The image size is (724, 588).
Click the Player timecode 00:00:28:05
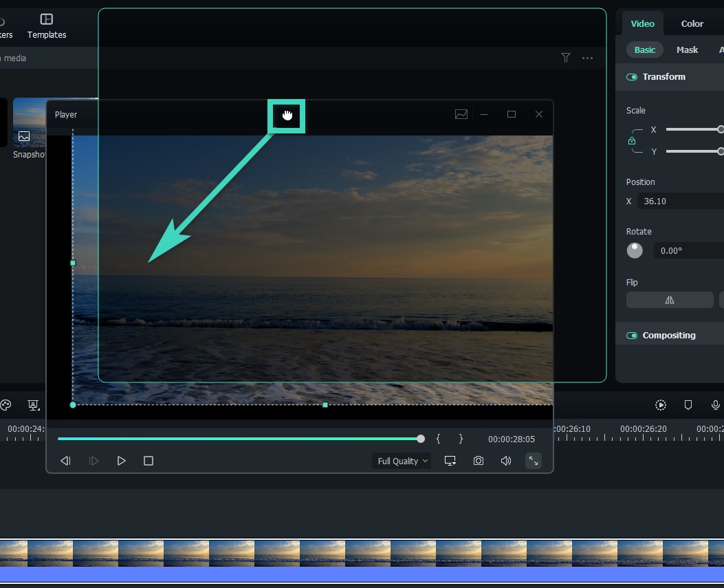coord(511,439)
